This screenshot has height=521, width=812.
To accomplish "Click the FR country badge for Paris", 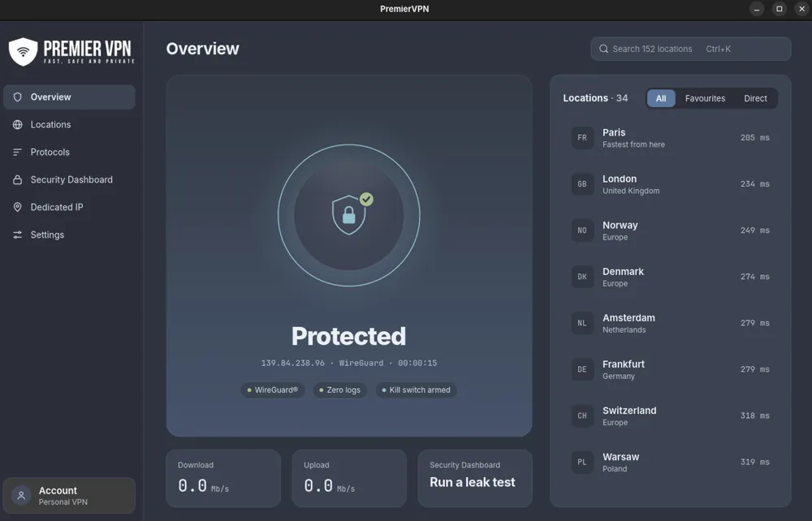I will [x=582, y=138].
